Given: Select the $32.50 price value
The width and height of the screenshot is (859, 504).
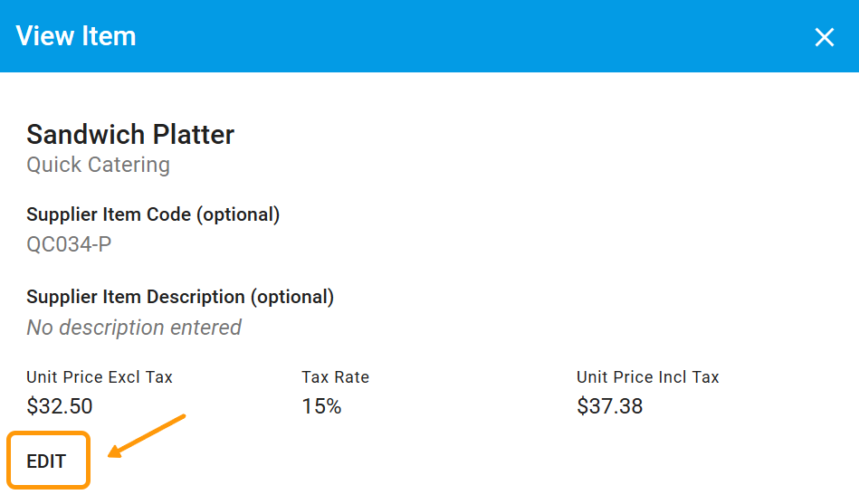Looking at the screenshot, I should (60, 406).
